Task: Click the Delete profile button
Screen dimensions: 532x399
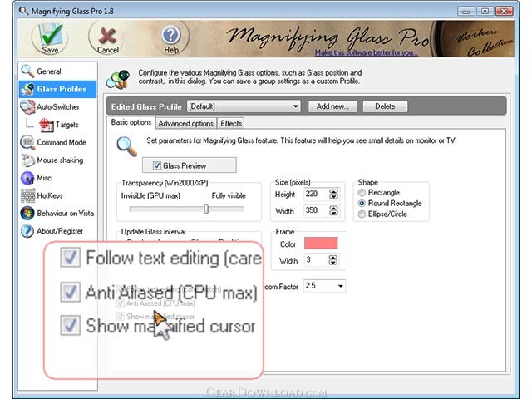Action: pos(385,106)
